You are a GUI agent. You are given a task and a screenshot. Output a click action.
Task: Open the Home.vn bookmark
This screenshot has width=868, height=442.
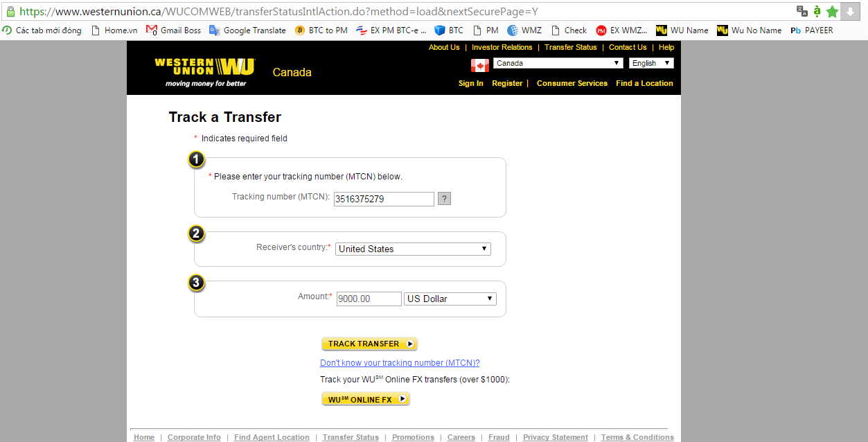[114, 30]
